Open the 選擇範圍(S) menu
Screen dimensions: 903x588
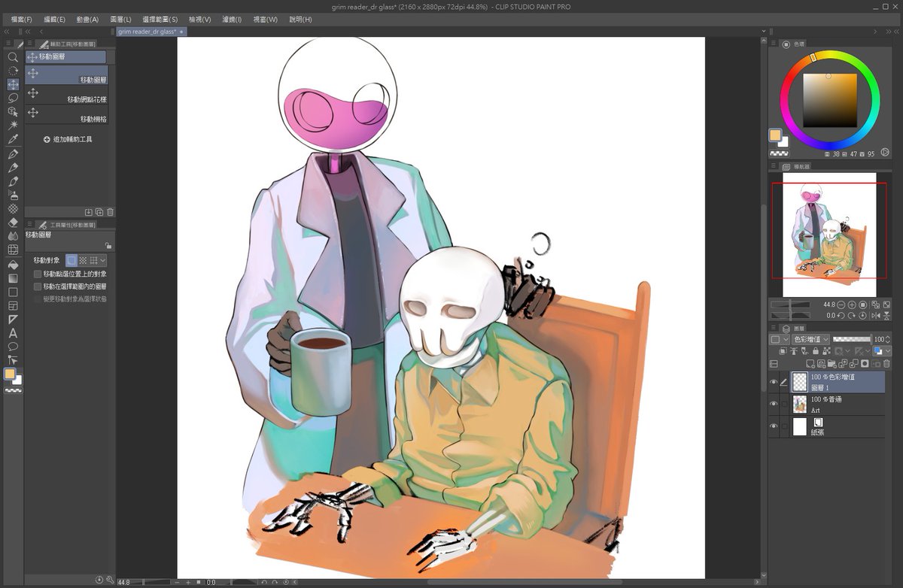point(160,19)
